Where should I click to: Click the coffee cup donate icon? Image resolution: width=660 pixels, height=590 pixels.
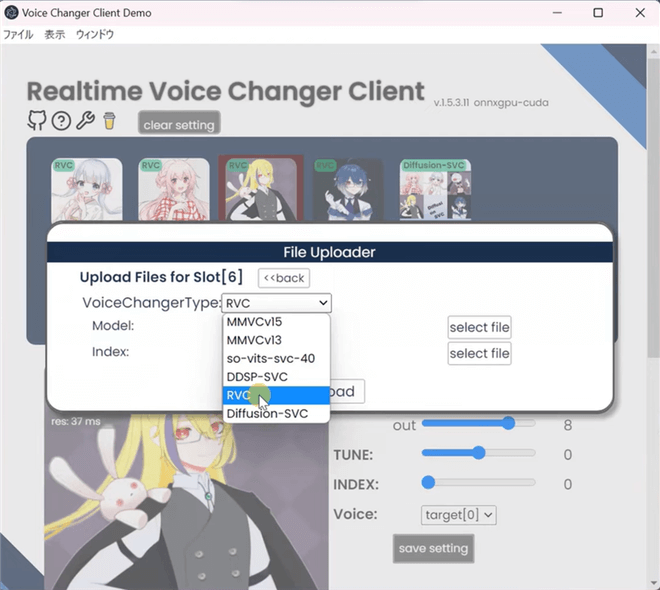point(109,121)
